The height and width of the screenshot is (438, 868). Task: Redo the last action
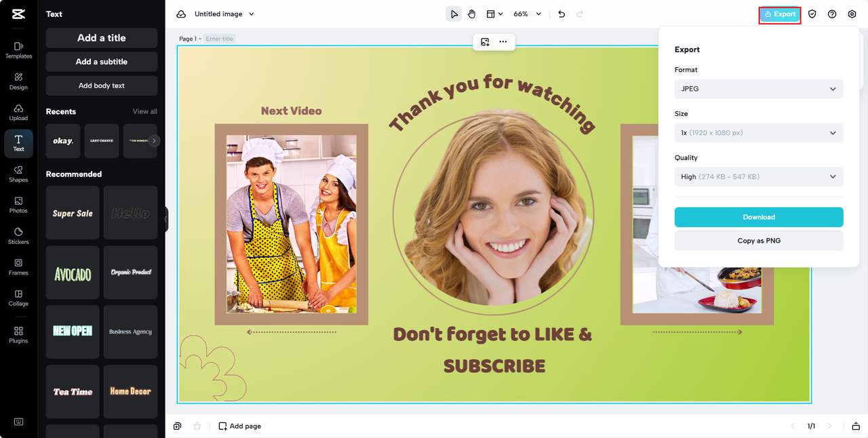pos(580,14)
